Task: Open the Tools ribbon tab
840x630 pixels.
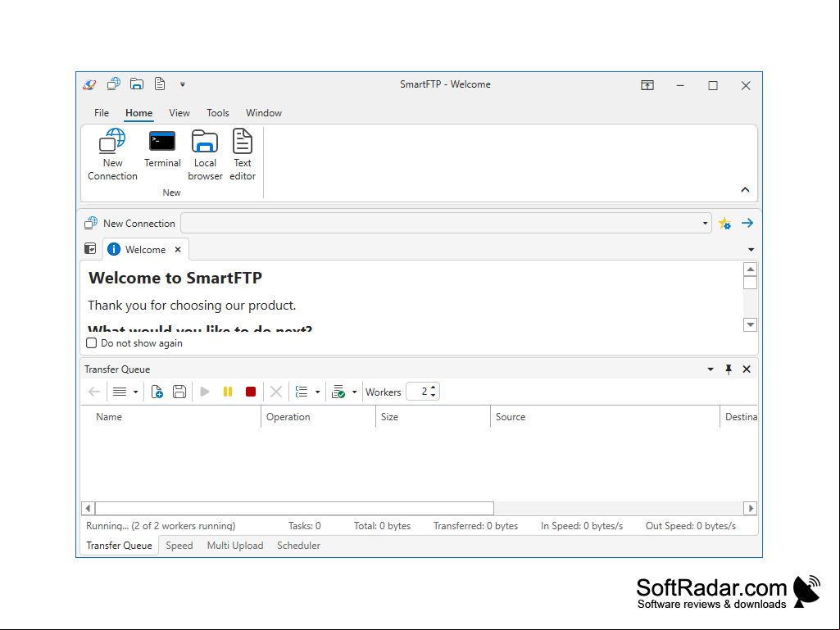Action: coord(217,113)
